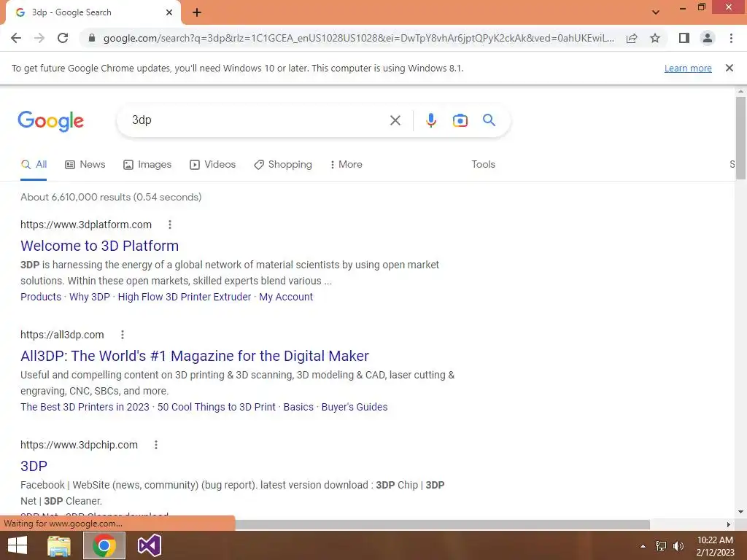747x560 pixels.
Task: Open Welcome to 3D Platform result
Action: tap(99, 246)
